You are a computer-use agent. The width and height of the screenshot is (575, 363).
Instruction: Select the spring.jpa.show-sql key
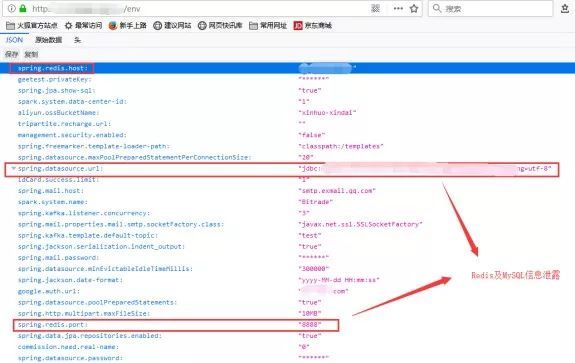coord(56,90)
